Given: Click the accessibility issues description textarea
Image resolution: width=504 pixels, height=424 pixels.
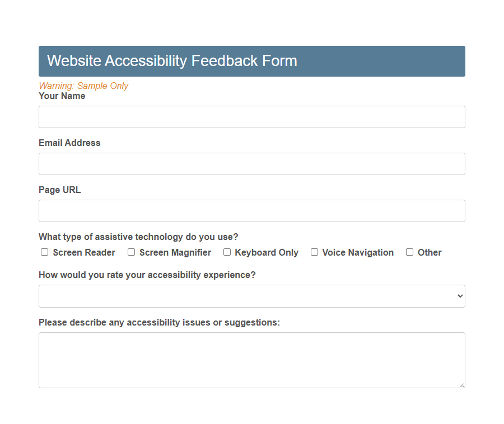Looking at the screenshot, I should 251,358.
